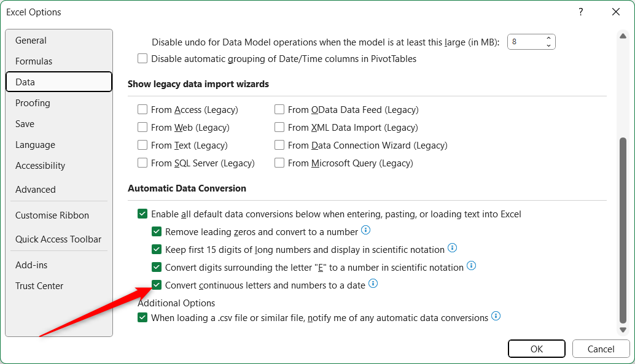The height and width of the screenshot is (364, 635).
Task: Increase the Data Model undo size spinner
Action: click(548, 39)
